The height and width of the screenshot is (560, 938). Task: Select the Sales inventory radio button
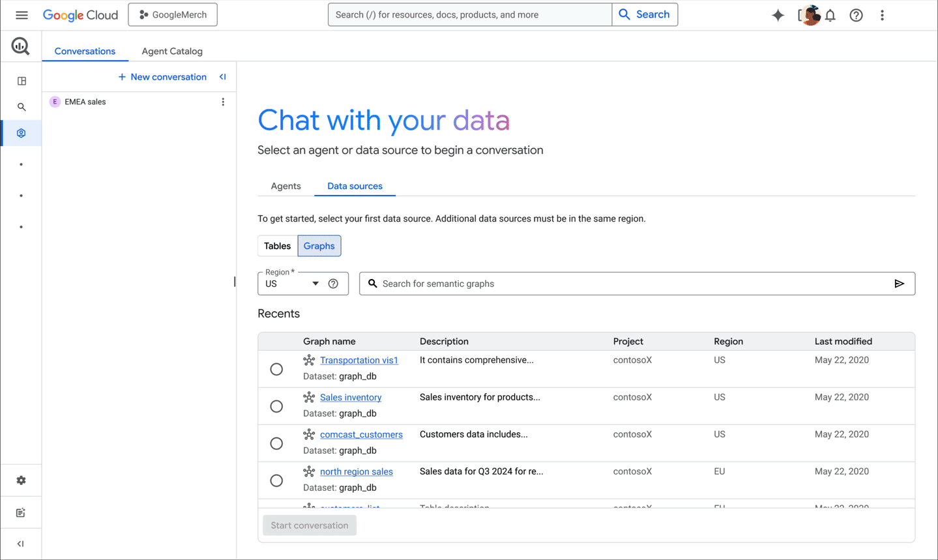click(276, 406)
